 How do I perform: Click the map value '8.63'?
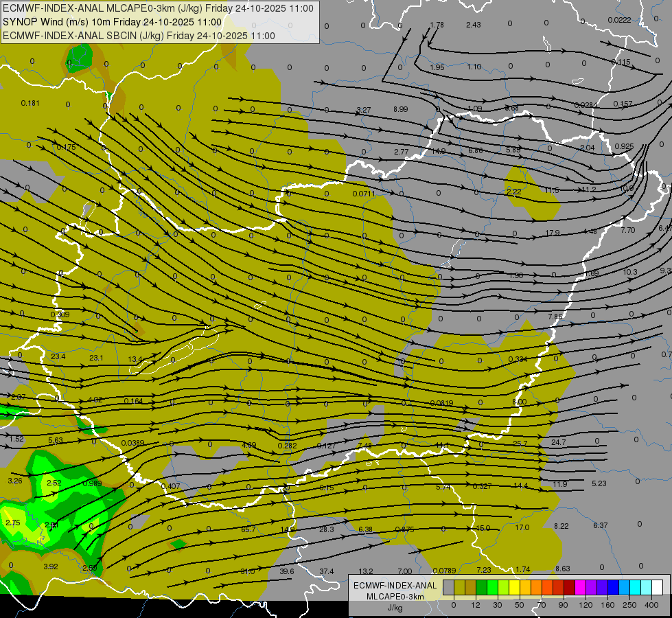(563, 569)
